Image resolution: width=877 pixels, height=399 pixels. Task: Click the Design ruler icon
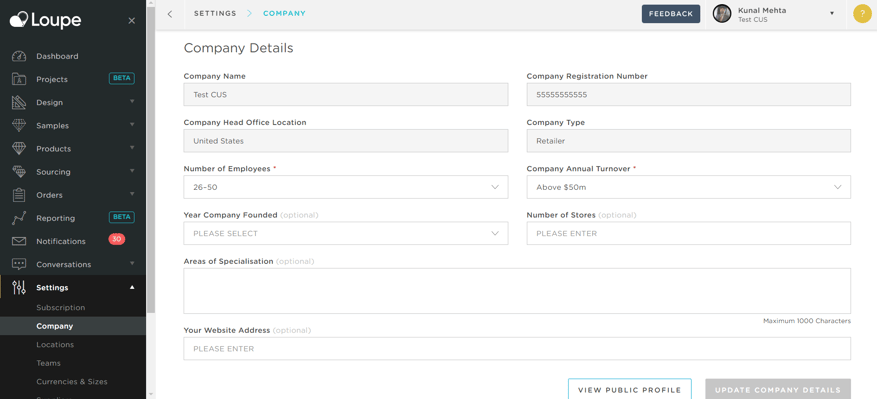coord(19,102)
